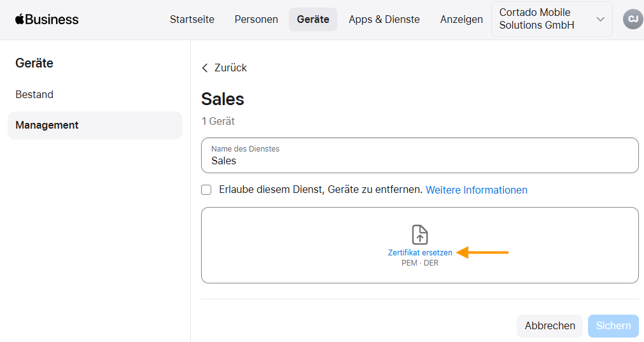Enable 'Erlaube diesem Dienst, Geräte zu entfernen' checkbox
Viewport: 644px width, 342px height.
[x=206, y=190]
